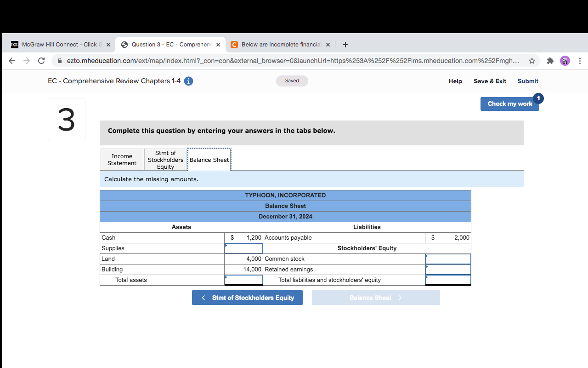The height and width of the screenshot is (368, 588).
Task: Click the 'Stockholders' Equity' section heading
Action: (367, 248)
